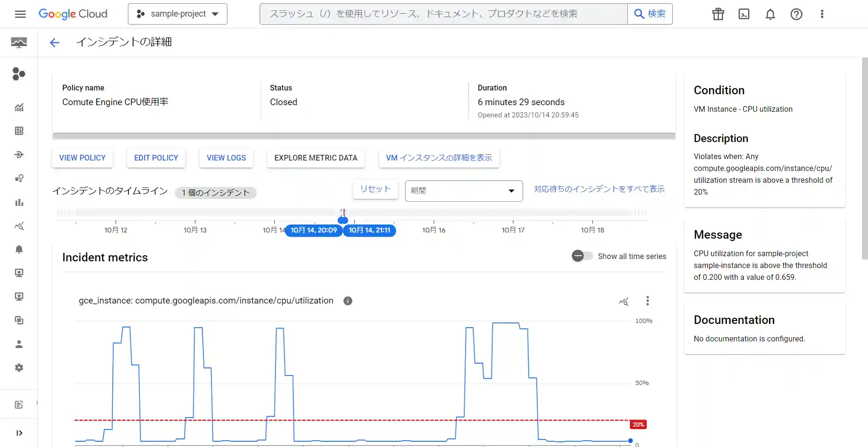Expand the collapsed left navigation panel

click(19, 433)
